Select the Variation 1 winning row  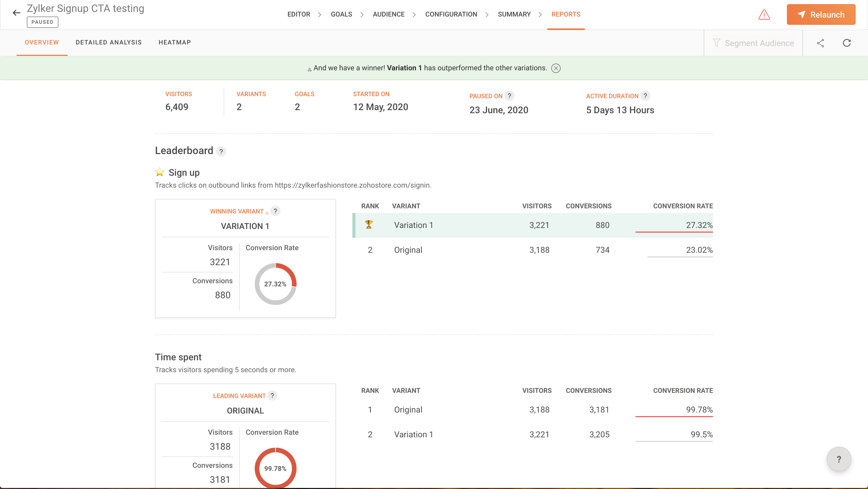coord(532,225)
